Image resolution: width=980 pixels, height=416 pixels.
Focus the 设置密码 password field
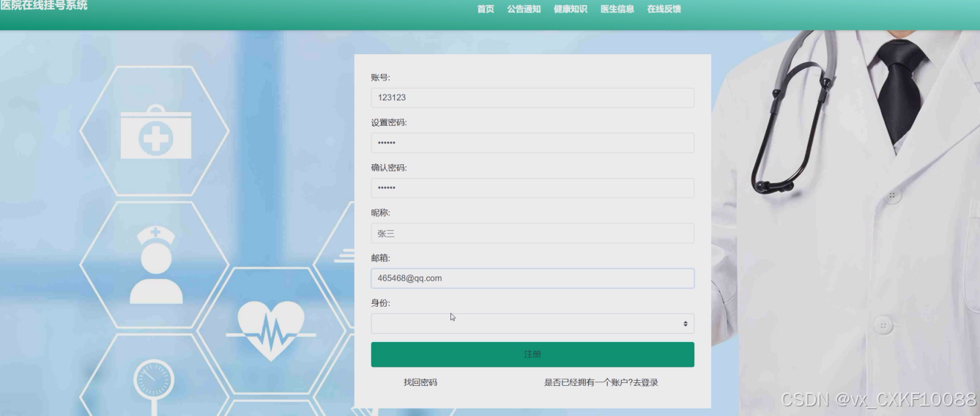click(x=532, y=143)
